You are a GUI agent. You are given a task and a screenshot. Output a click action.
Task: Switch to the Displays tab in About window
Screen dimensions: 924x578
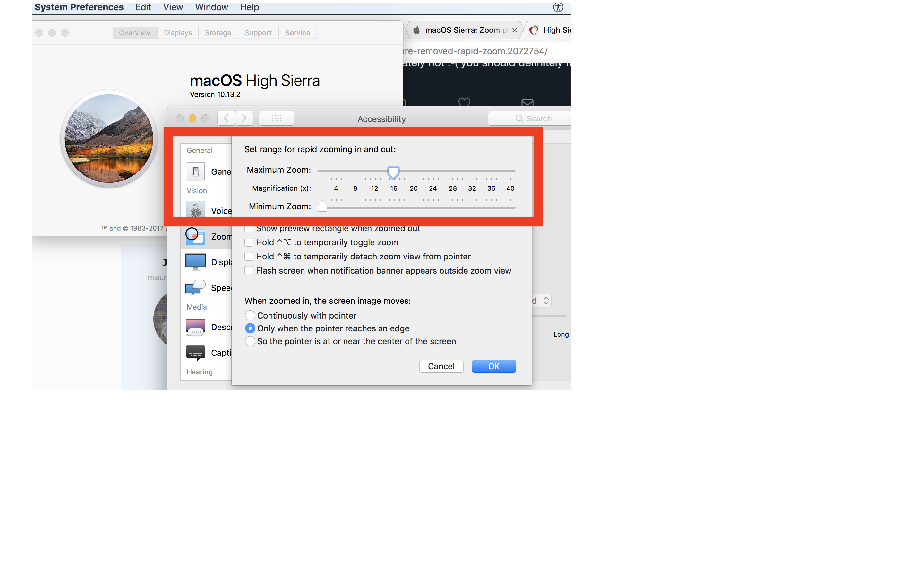coord(178,33)
